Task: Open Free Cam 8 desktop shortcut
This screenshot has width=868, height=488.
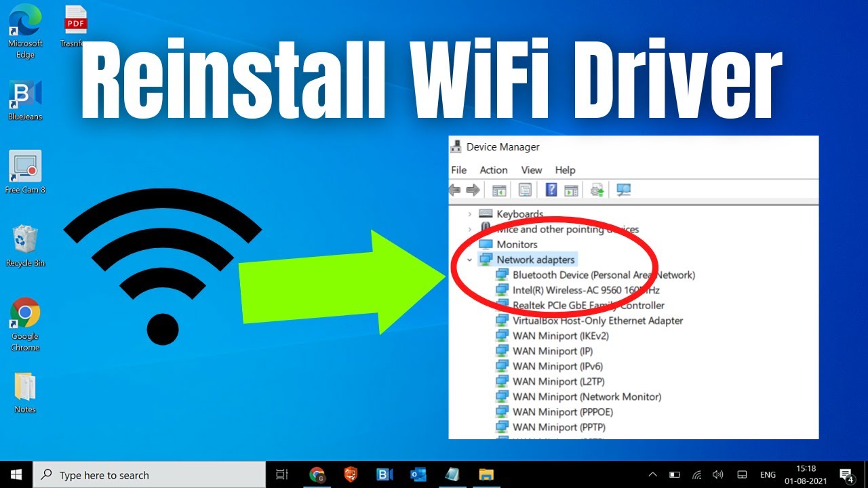Action: [25, 172]
